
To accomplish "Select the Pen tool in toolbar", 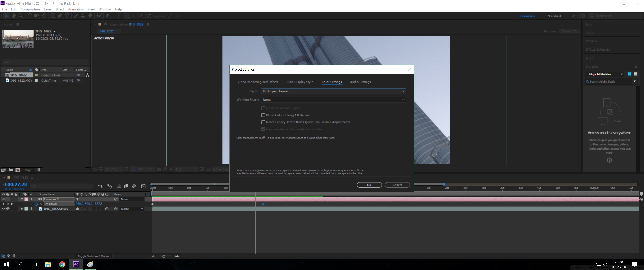I will (60, 16).
